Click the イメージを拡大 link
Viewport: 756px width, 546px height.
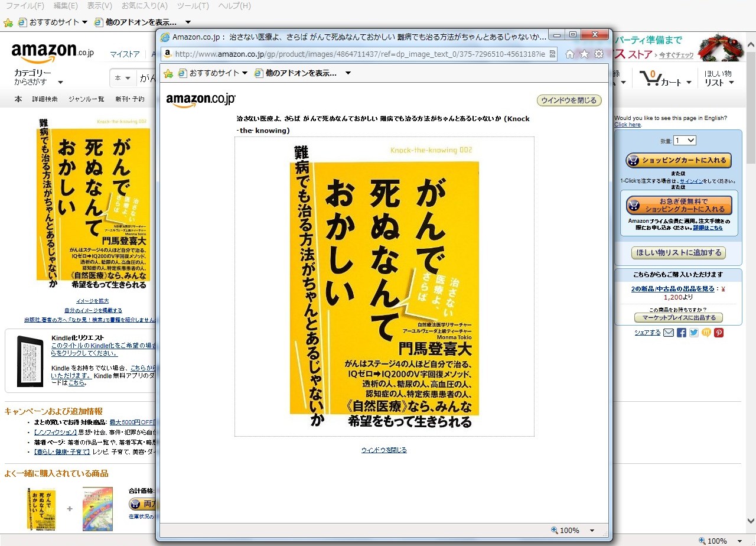92,301
